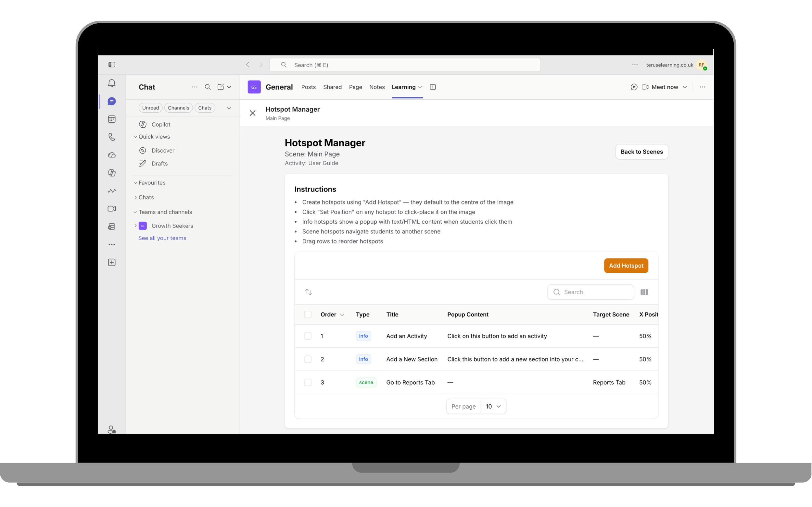Open Meet now dropdown arrow
Viewport: 812px width, 507px height.
[685, 87]
